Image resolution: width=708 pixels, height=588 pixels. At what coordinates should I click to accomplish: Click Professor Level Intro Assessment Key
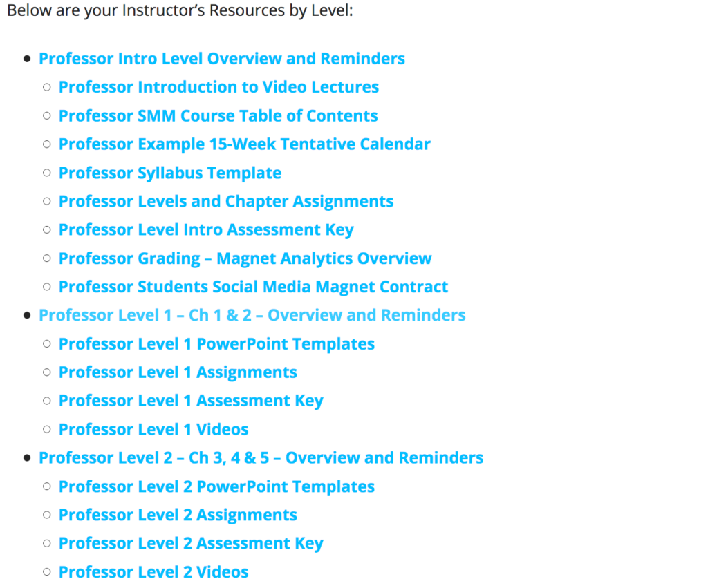(x=206, y=230)
